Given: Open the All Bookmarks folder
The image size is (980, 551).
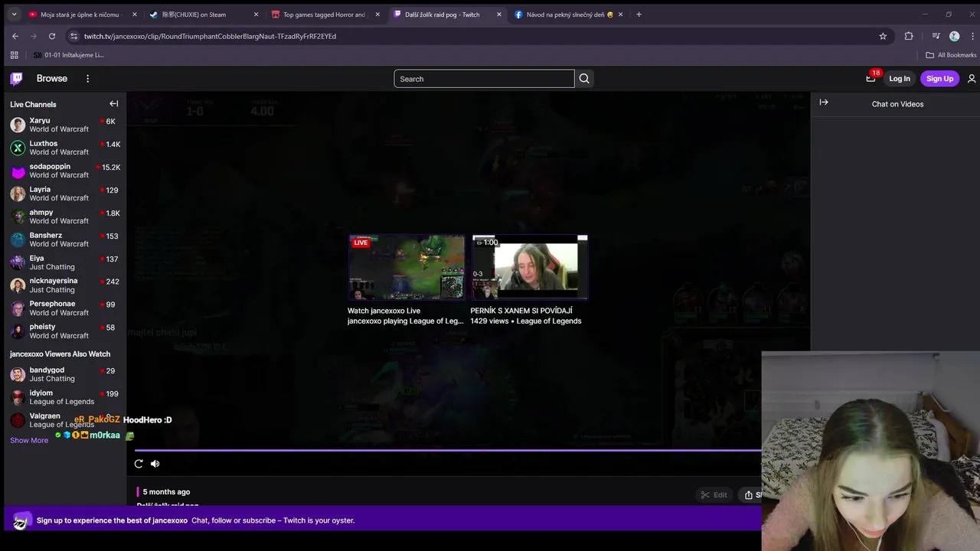Looking at the screenshot, I should click(x=951, y=55).
